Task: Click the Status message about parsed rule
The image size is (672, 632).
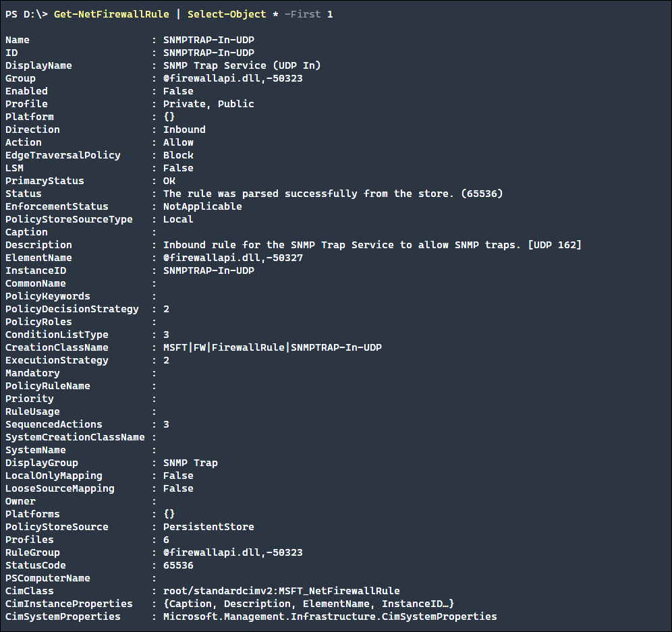Action: (333, 194)
